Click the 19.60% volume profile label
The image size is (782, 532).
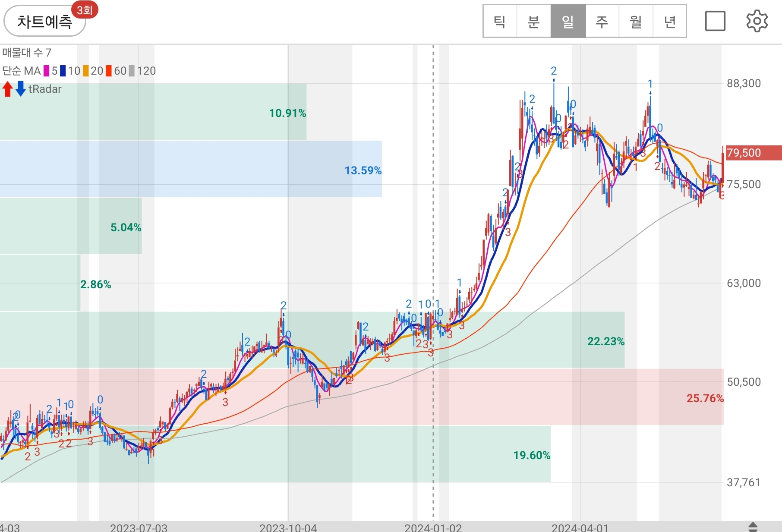[532, 455]
